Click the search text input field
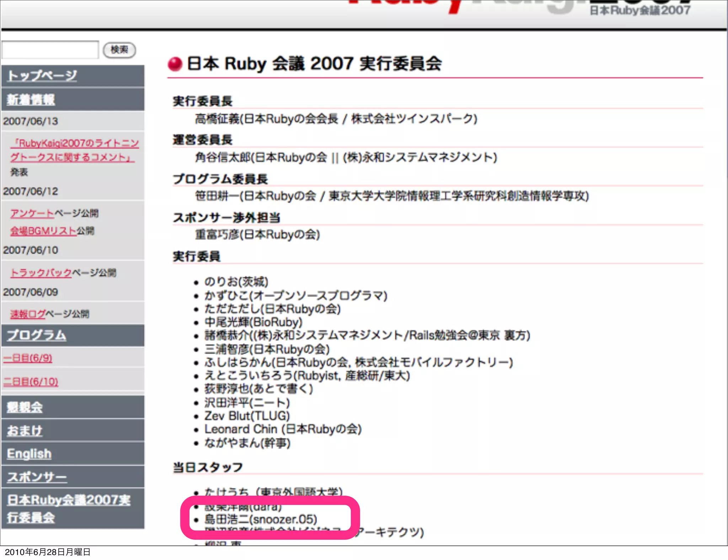 click(x=50, y=50)
